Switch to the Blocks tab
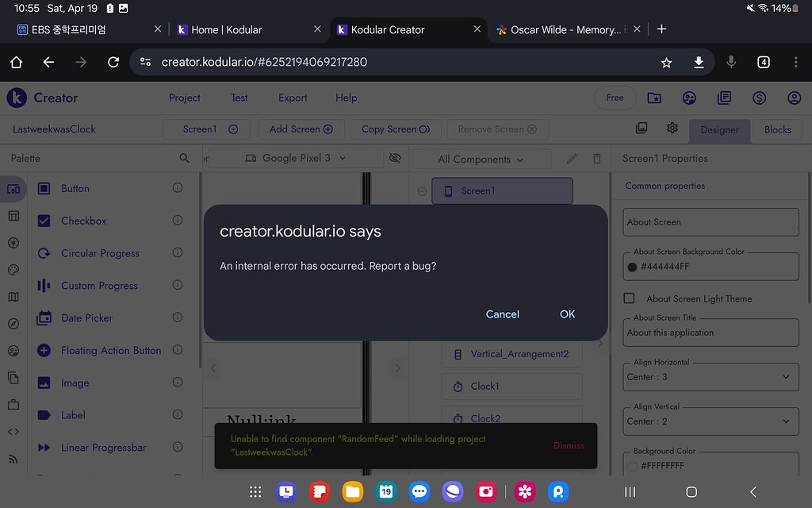 point(777,129)
